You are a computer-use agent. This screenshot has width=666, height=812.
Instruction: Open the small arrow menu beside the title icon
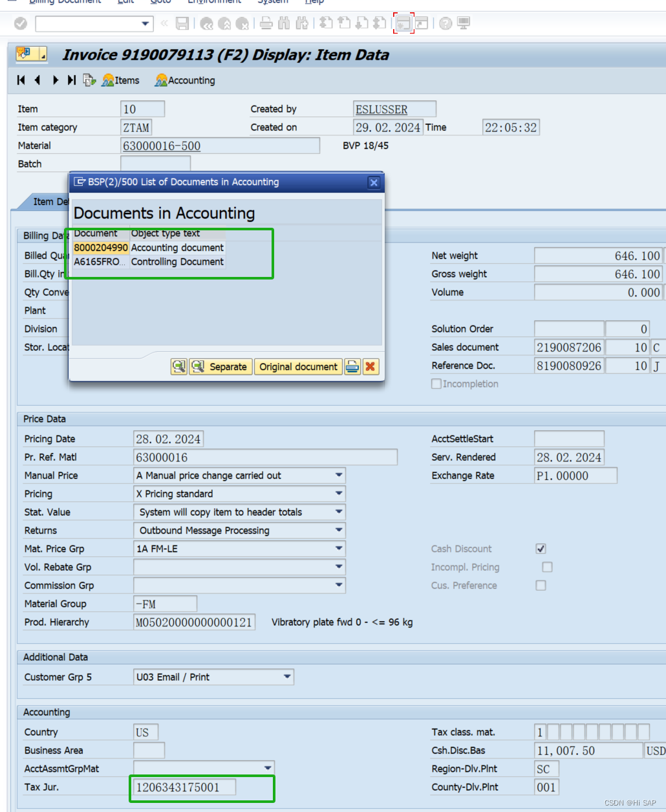[43, 57]
